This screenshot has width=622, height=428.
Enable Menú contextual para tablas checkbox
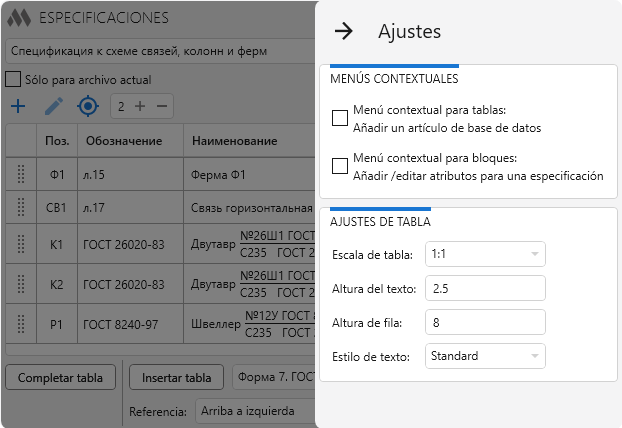click(339, 119)
